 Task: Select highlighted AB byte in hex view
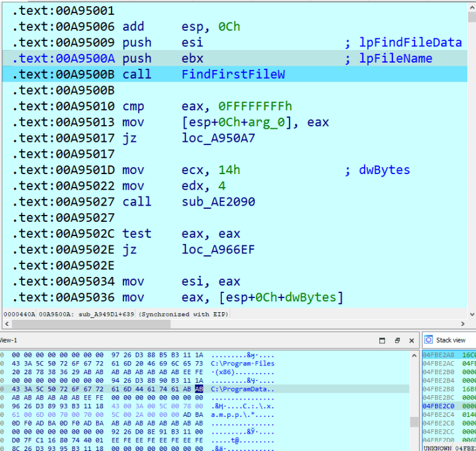point(199,388)
